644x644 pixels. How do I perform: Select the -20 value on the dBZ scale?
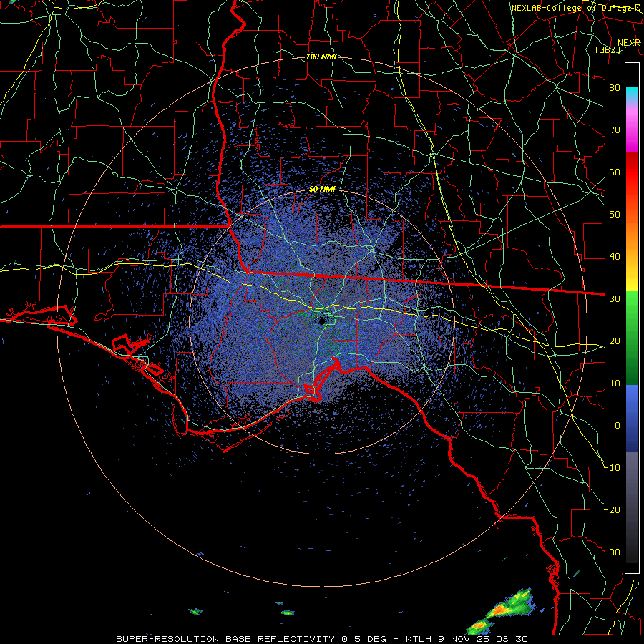[x=612, y=509]
